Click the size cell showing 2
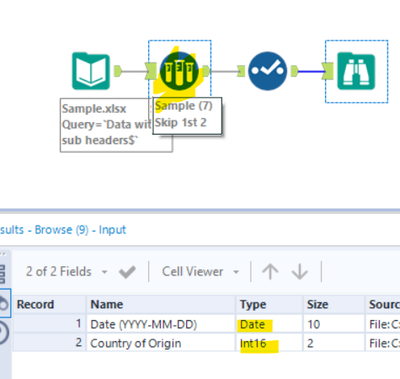 (x=334, y=343)
